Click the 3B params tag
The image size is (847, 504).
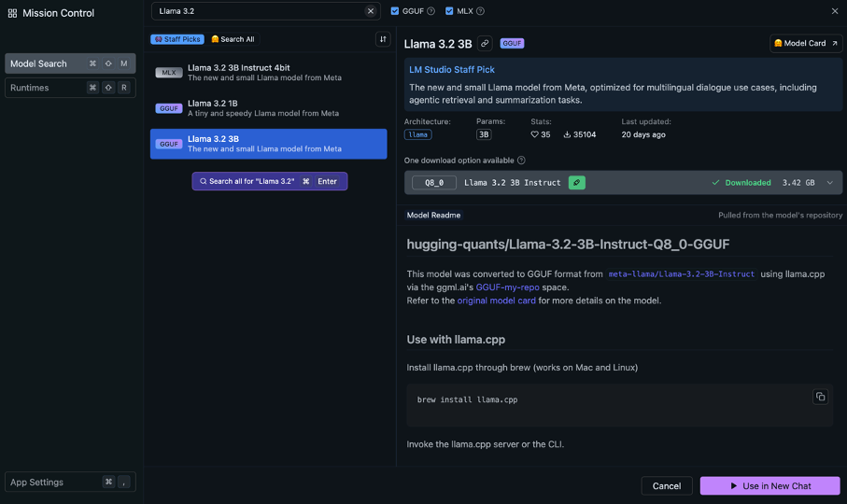coord(484,135)
